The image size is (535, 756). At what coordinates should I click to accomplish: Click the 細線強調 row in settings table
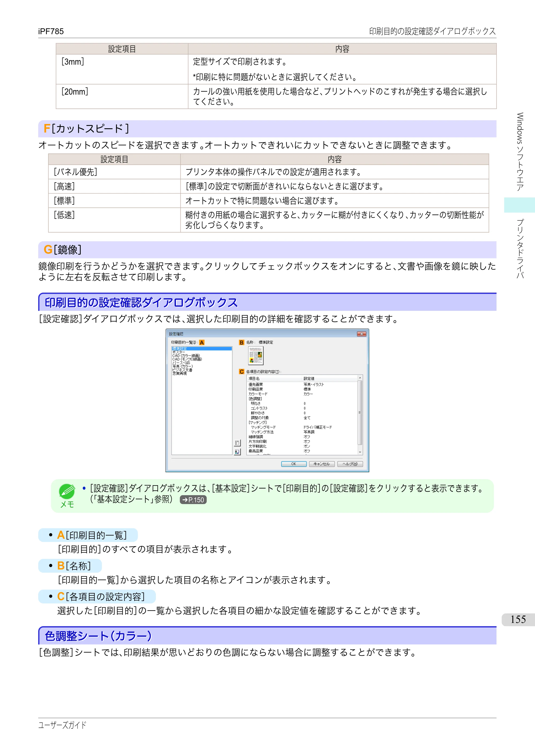pos(302,437)
